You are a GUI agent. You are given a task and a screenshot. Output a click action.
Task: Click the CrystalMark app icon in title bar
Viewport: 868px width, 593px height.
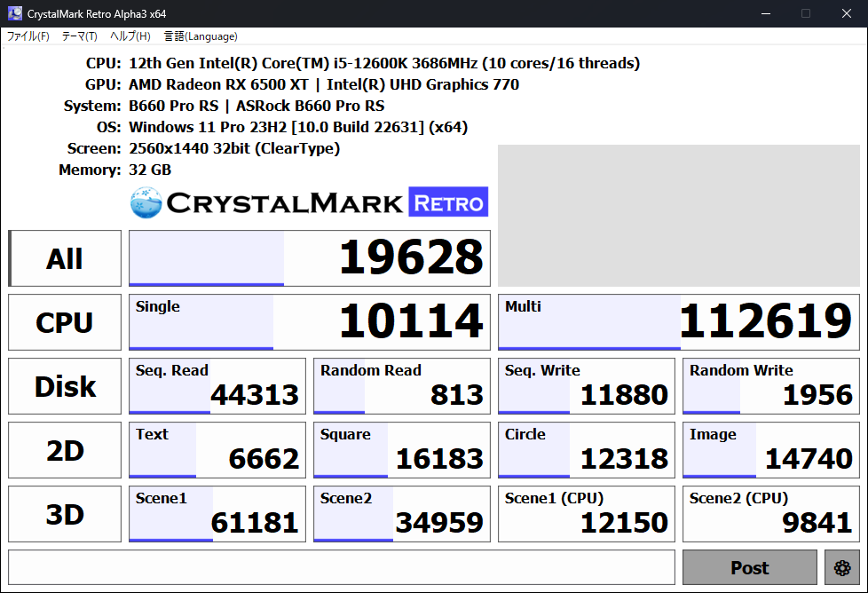pos(15,13)
